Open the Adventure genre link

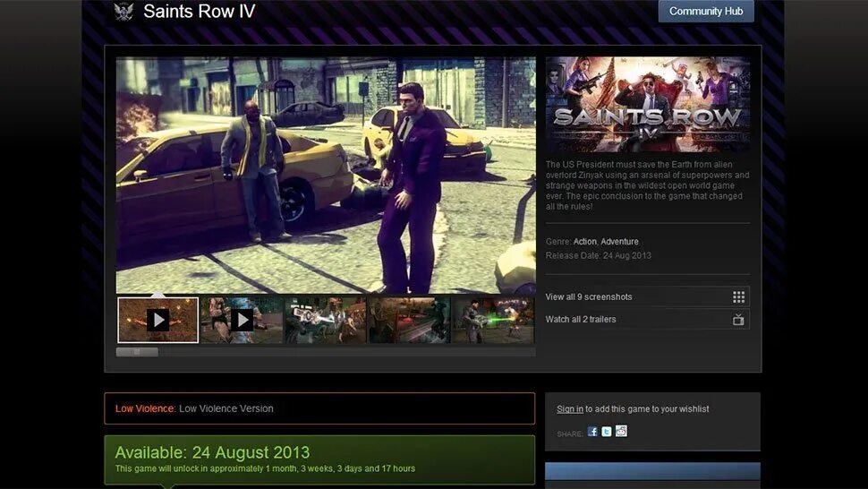(x=619, y=242)
